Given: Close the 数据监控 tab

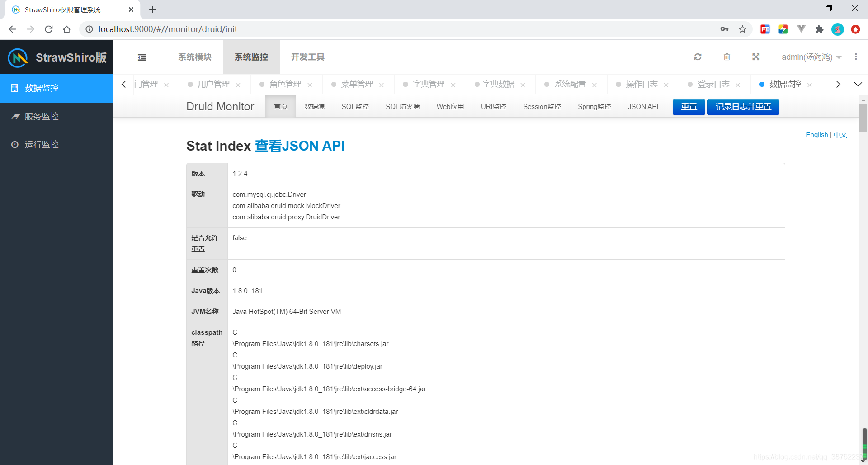Looking at the screenshot, I should 810,85.
